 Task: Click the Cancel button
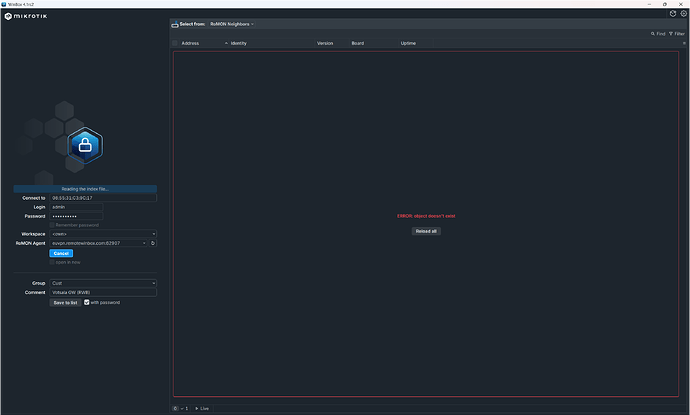click(61, 253)
